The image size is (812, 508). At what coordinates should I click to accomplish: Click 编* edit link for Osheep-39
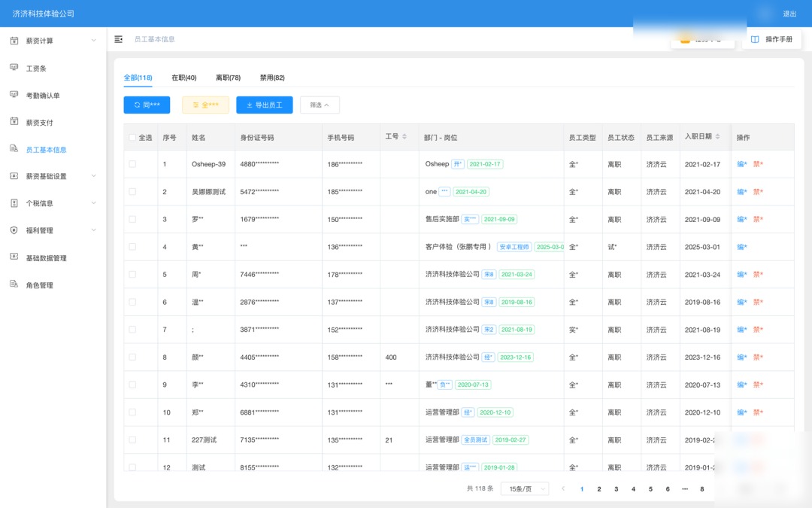741,164
